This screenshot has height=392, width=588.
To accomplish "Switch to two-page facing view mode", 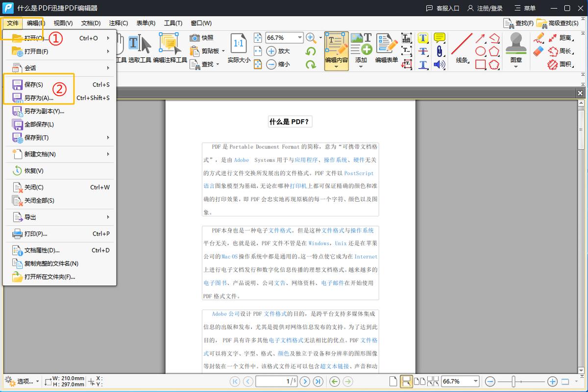I will [x=419, y=381].
